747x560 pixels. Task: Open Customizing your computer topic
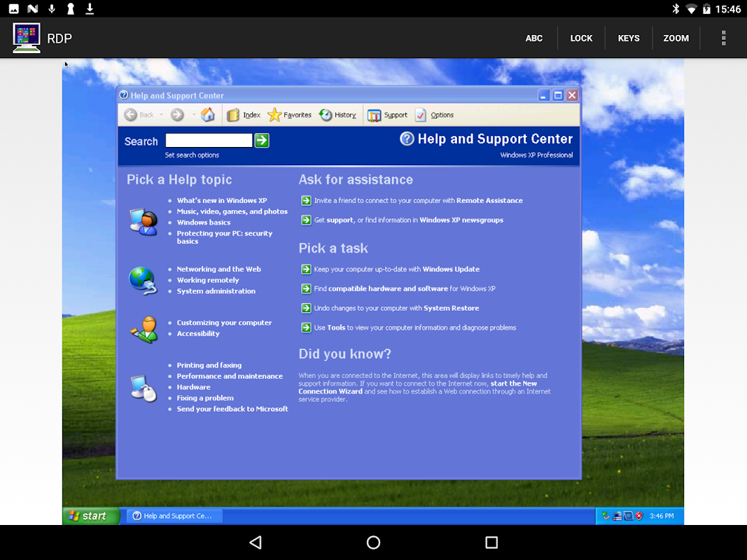click(224, 323)
